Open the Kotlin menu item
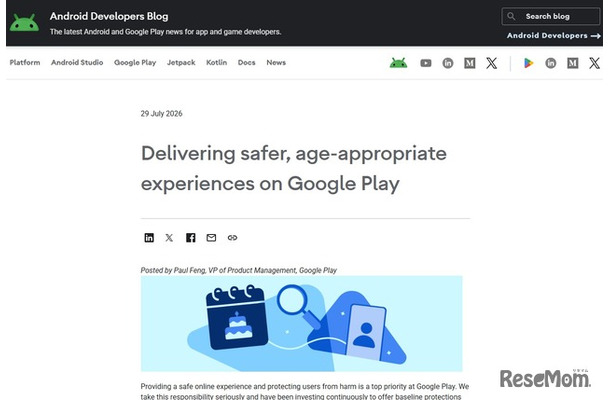610x400 pixels. (x=216, y=62)
